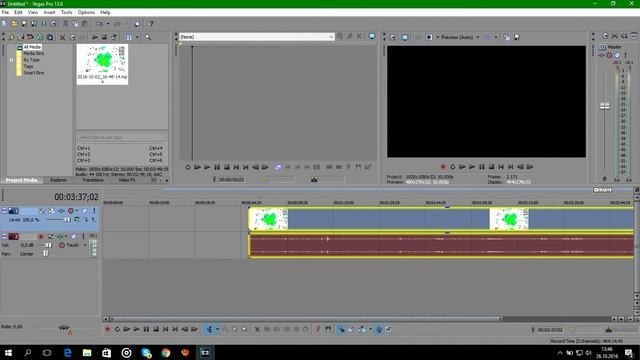Viewport: 640px width, 360px height.
Task: Click Normal Edit Tool in timeline toolbar
Action: click(x=209, y=329)
